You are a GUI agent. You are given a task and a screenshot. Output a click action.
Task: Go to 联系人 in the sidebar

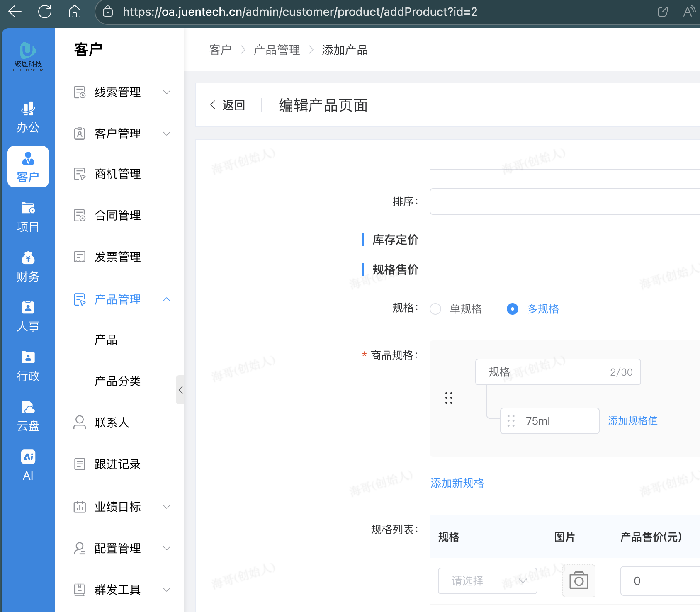tap(112, 423)
